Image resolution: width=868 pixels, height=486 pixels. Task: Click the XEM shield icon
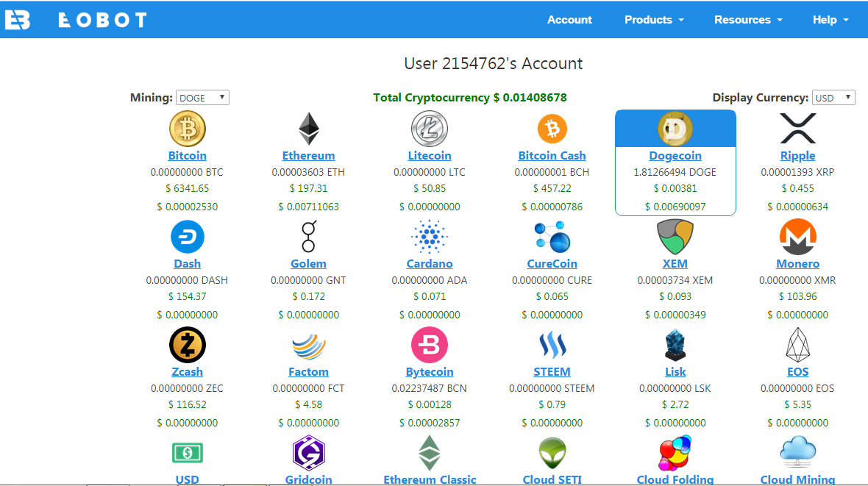[x=675, y=236]
